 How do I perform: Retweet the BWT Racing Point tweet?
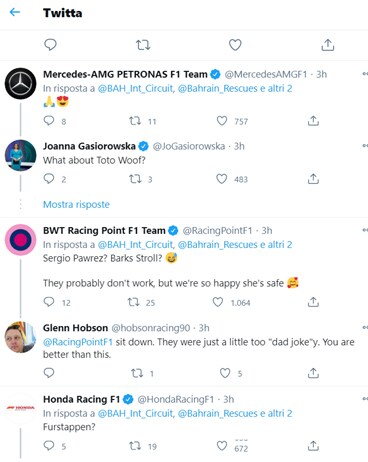coord(134,302)
